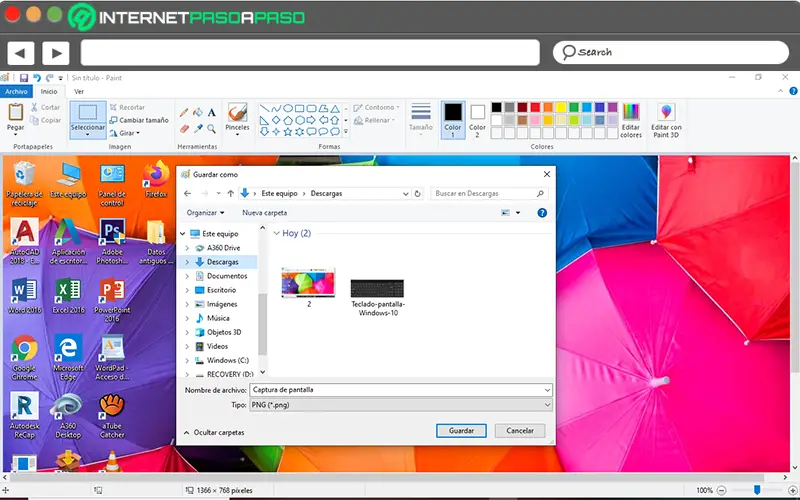800x500 pixels.
Task: Click the Paint ribbon help icon
Action: coord(793,91)
